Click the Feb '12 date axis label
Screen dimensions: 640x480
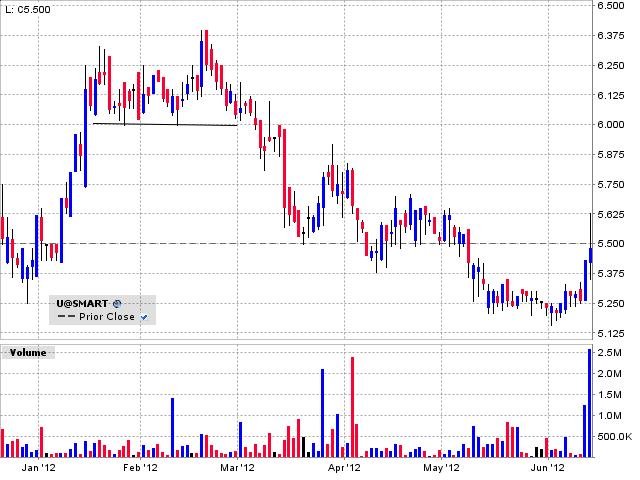pos(140,467)
